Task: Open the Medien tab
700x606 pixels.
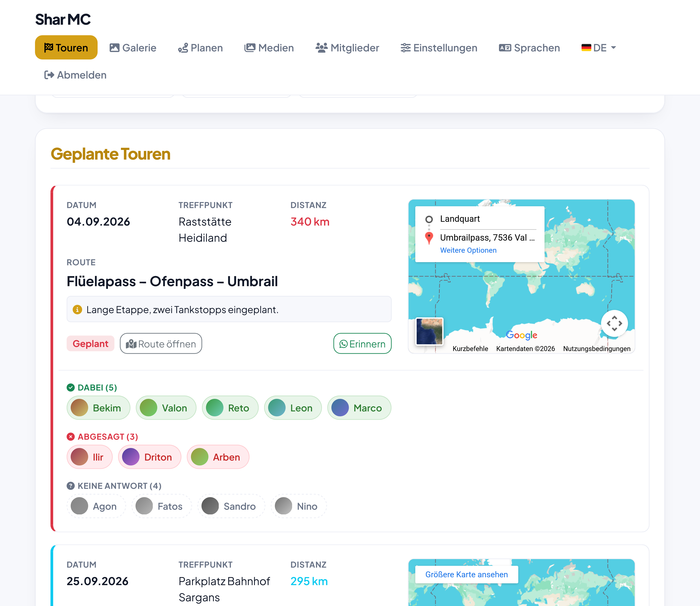Action: click(269, 48)
